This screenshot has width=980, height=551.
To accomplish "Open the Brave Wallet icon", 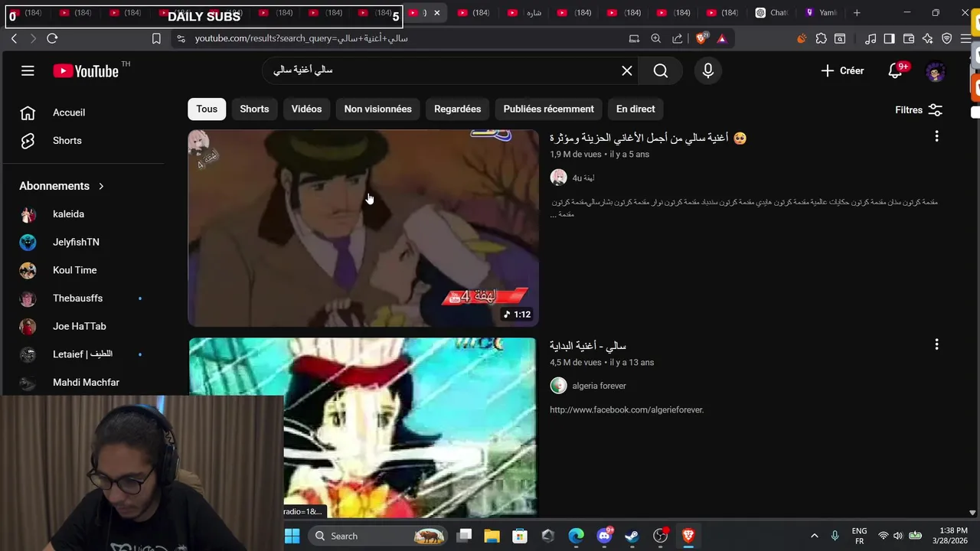I will click(909, 38).
